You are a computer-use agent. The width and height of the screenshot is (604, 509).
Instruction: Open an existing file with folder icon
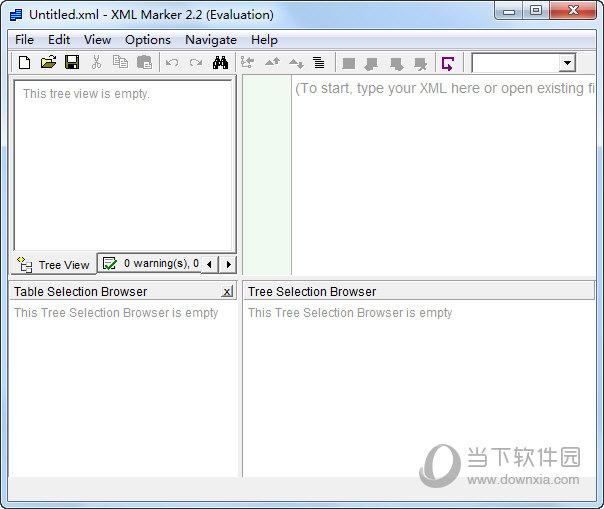[48, 62]
